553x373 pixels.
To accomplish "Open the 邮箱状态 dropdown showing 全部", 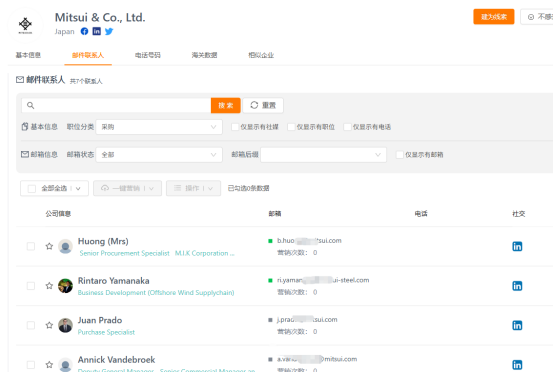I will pyautogui.click(x=159, y=154).
